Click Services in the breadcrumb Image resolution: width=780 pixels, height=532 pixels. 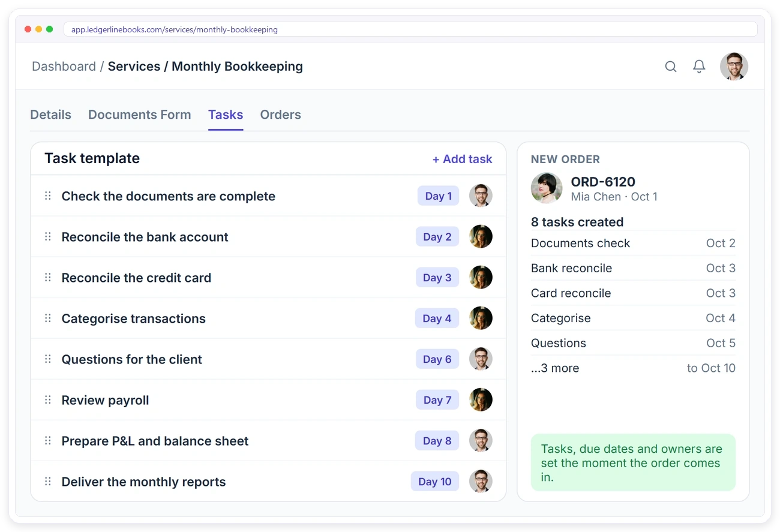[x=134, y=67]
